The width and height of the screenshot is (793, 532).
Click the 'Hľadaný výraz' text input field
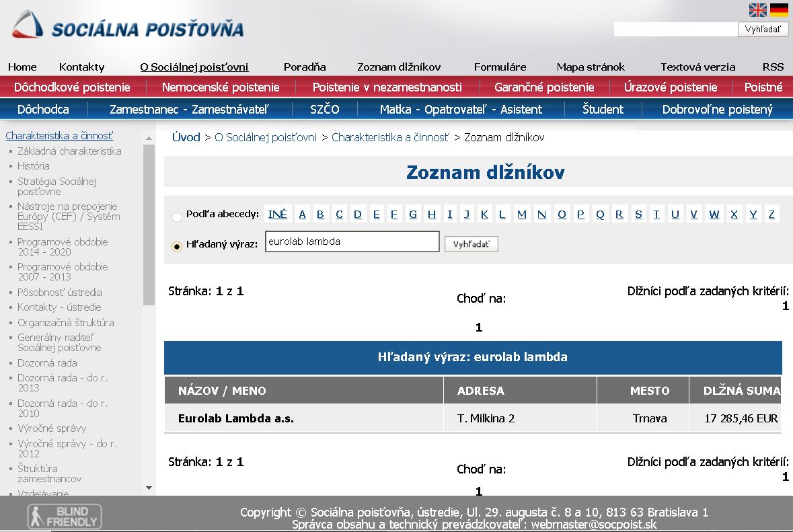352,241
